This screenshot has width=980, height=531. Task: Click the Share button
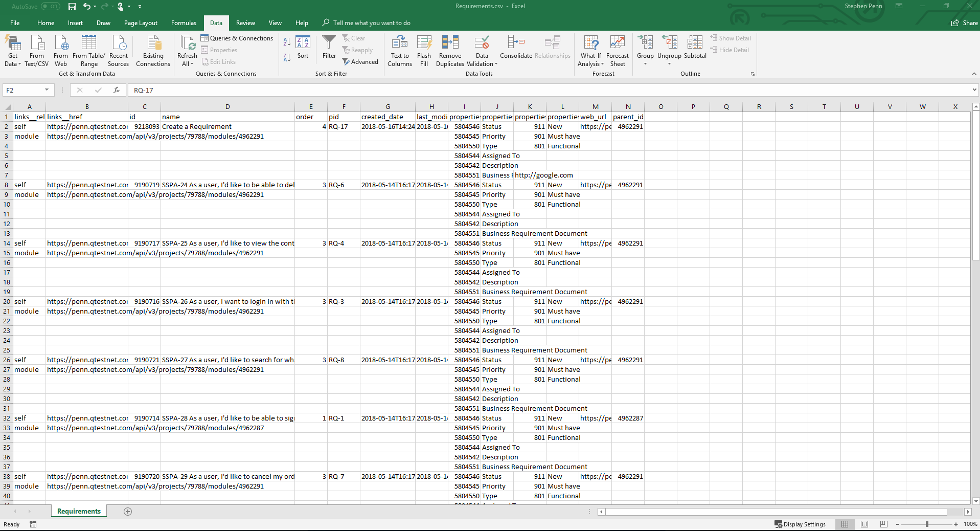click(x=965, y=23)
